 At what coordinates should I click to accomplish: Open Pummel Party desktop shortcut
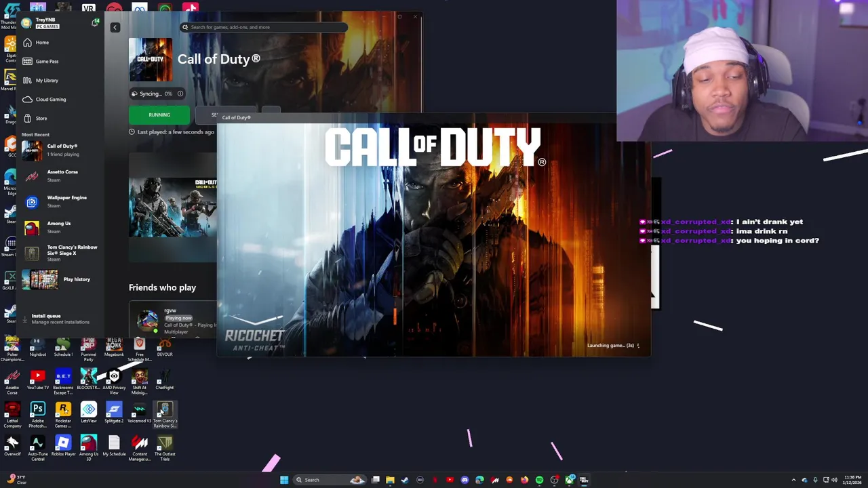click(88, 349)
